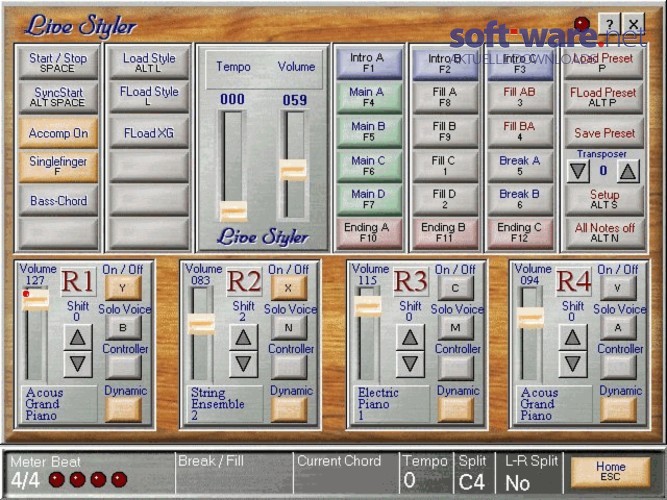Click FLoad XG button
Screen dimensions: 667x500
click(149, 133)
